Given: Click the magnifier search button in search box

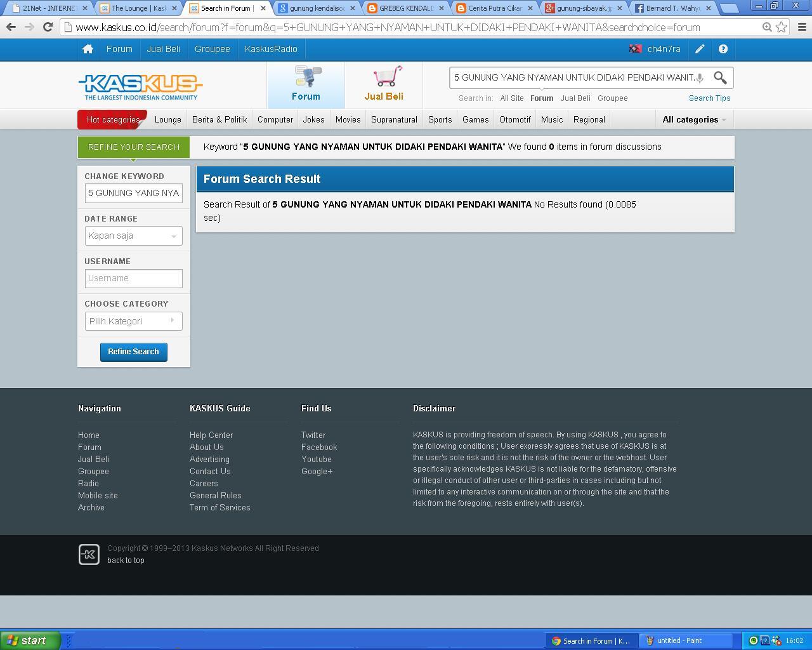Looking at the screenshot, I should 720,77.
